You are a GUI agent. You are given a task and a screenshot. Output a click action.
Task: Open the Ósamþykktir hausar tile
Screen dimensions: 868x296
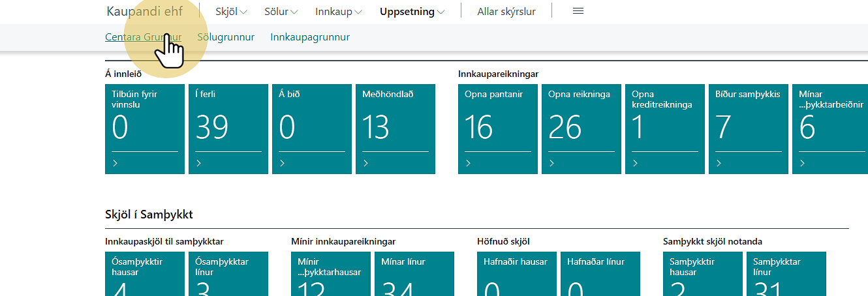point(145,274)
